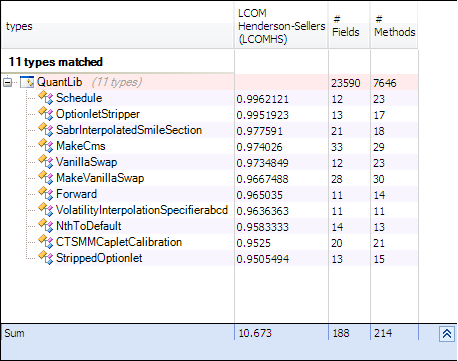Click the NthToDefault type icon

tap(46, 226)
